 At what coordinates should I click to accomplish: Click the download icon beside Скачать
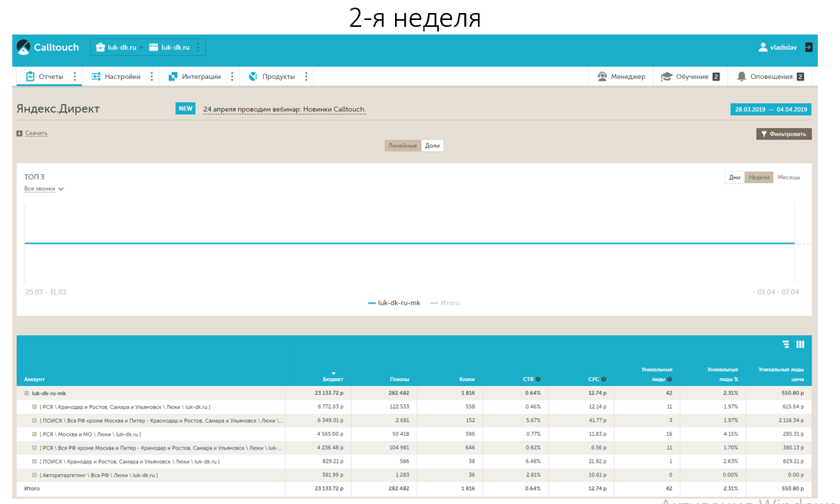click(x=19, y=133)
